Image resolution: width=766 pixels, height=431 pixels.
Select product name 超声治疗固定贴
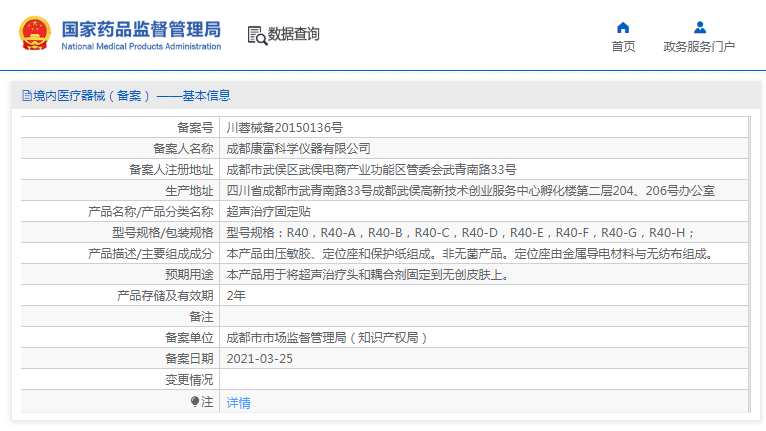coord(268,212)
